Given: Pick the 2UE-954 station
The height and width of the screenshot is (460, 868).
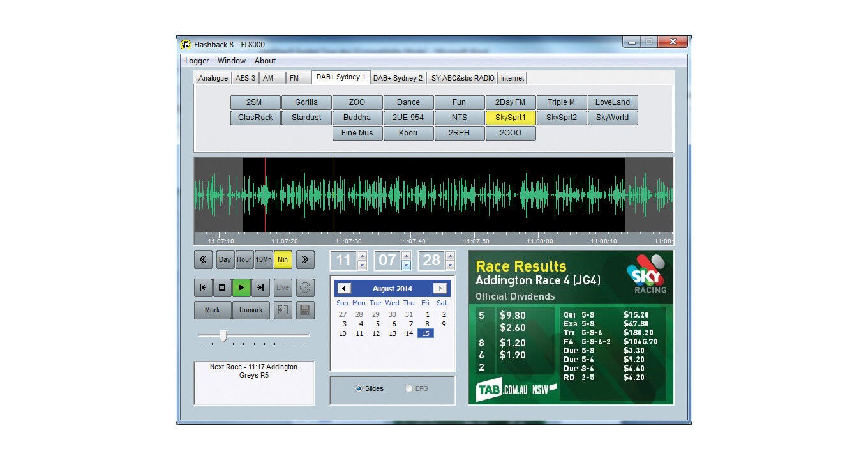Looking at the screenshot, I should point(408,118).
